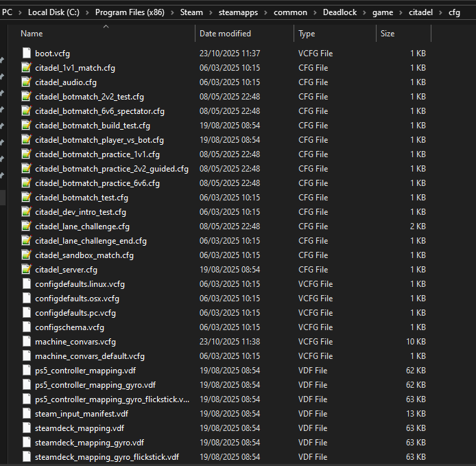
Task: Click the citadel_lane_challenge_end.cfg file icon
Action: [x=27, y=241]
